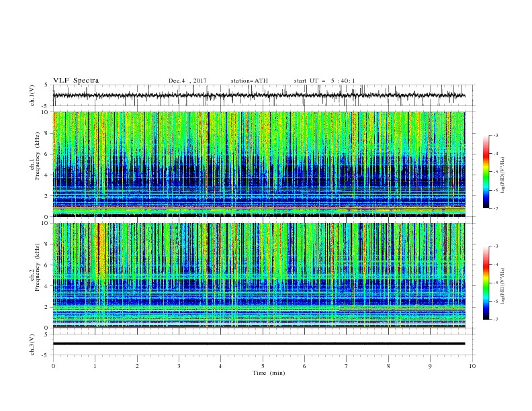532x411 pixels.
Task: Click the ch.3 voltage waveform bar
Action: [259, 344]
